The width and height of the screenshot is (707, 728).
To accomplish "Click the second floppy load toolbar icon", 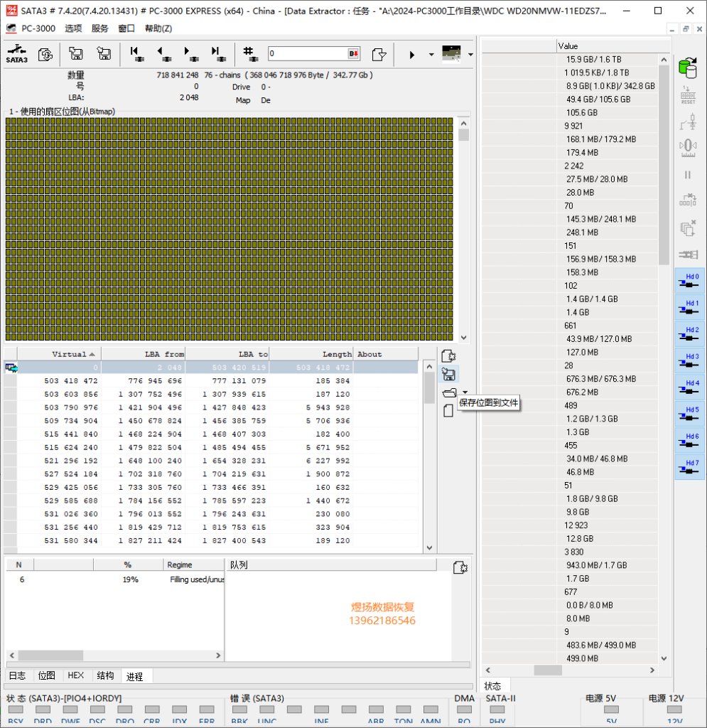I will coord(104,54).
